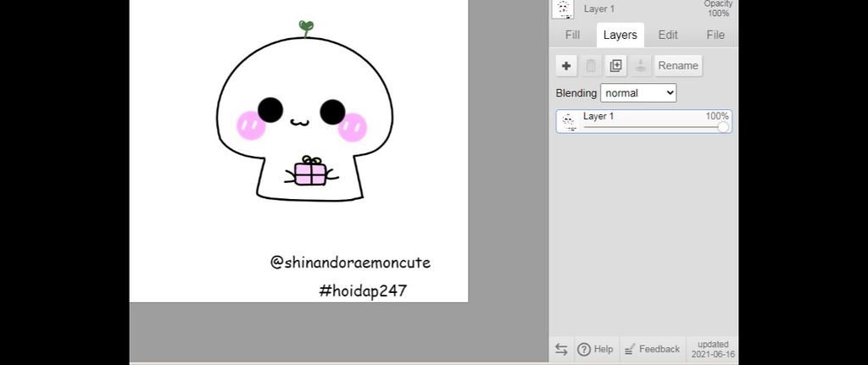Viewport: 868px width, 365px height.
Task: Click the green sprout on character's head
Action: (x=305, y=28)
